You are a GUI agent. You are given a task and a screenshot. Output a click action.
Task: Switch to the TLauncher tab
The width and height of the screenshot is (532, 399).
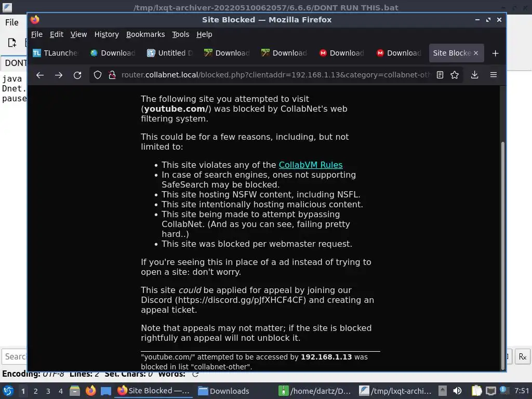tap(56, 53)
